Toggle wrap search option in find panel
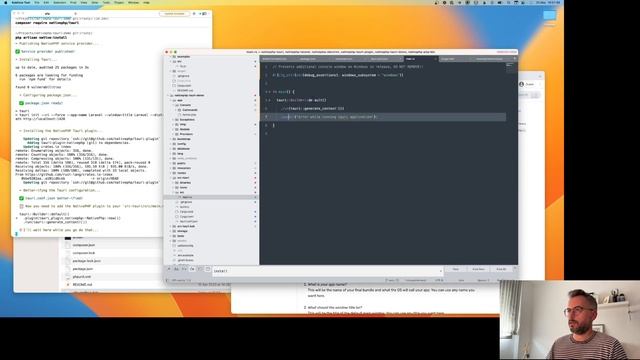This screenshot has width=640, height=360. [x=192, y=269]
